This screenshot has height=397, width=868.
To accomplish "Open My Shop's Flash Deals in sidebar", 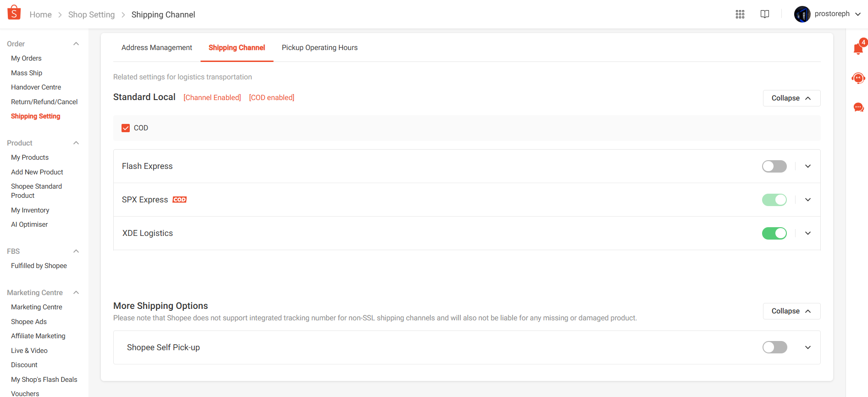I will pos(44,380).
